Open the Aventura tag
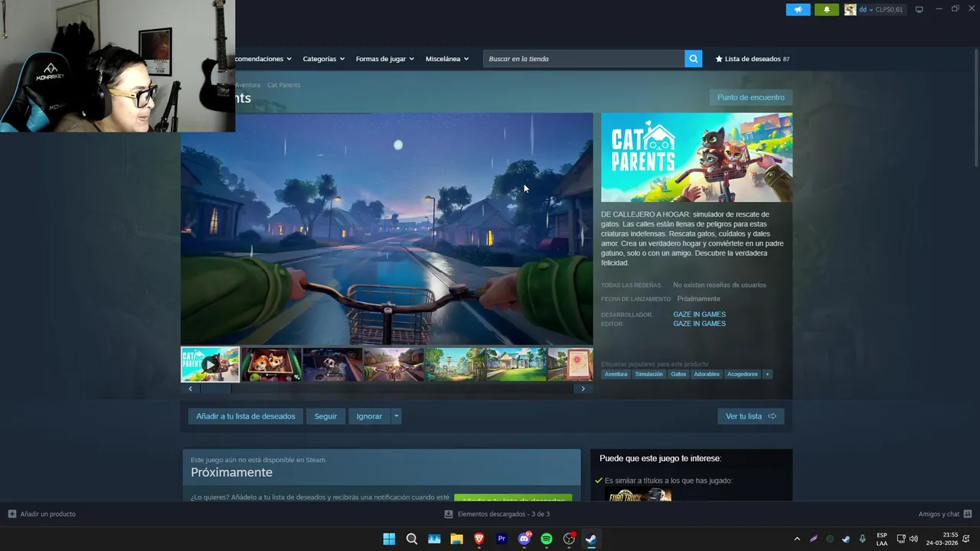 click(x=616, y=374)
